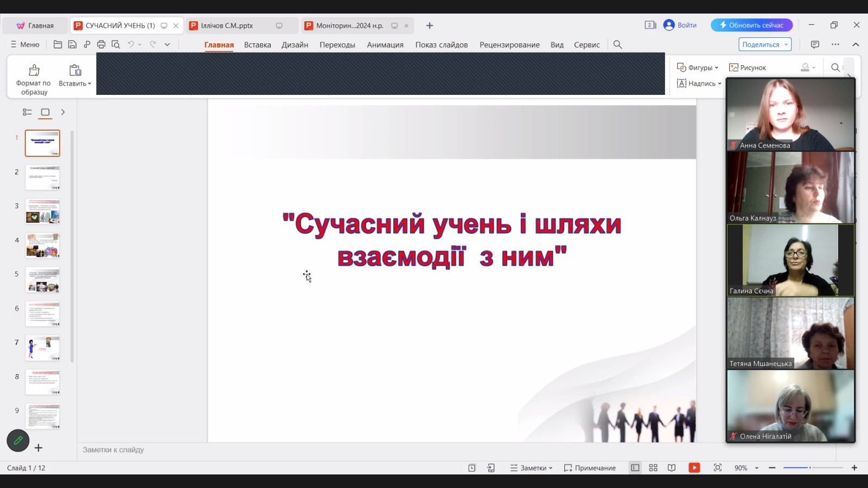Open the folder icon in quick toolbar
The height and width of the screenshot is (488, 868).
58,44
